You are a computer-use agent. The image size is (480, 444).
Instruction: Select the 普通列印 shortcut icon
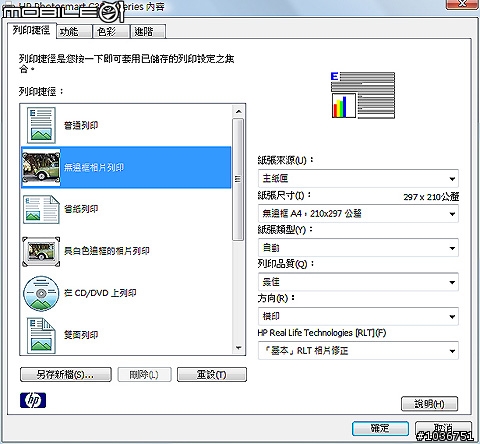41,125
